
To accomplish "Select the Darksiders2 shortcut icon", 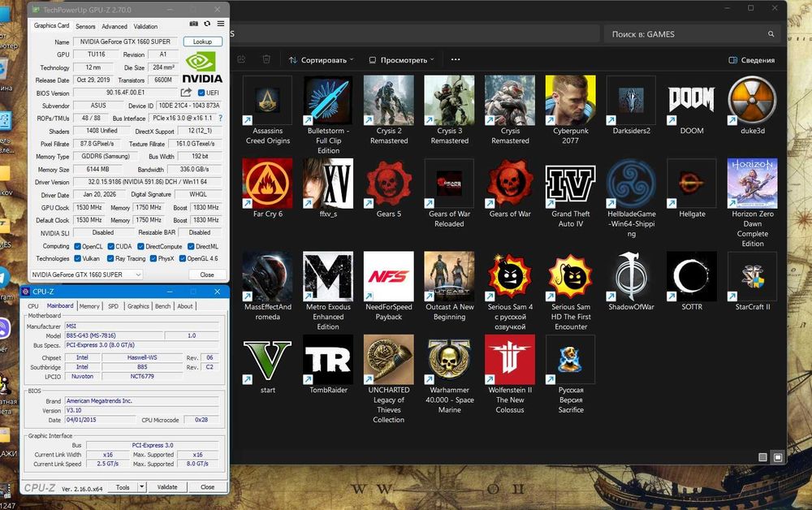I will pyautogui.click(x=631, y=101).
